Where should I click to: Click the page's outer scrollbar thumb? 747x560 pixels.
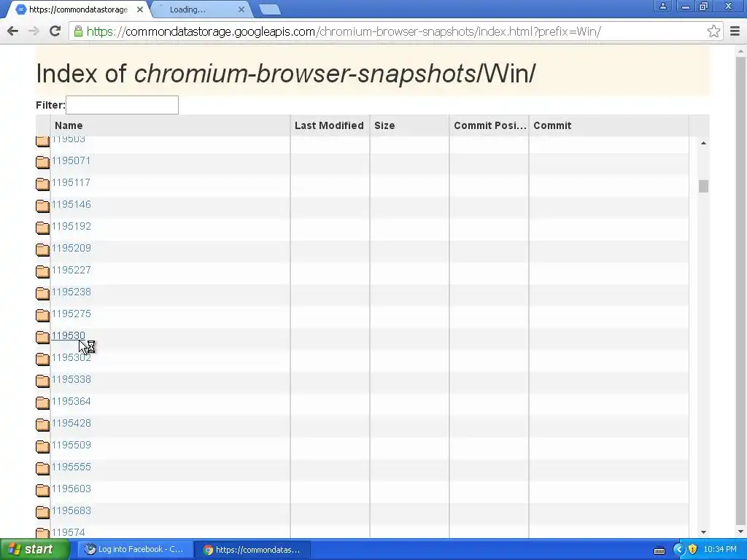pos(741,290)
